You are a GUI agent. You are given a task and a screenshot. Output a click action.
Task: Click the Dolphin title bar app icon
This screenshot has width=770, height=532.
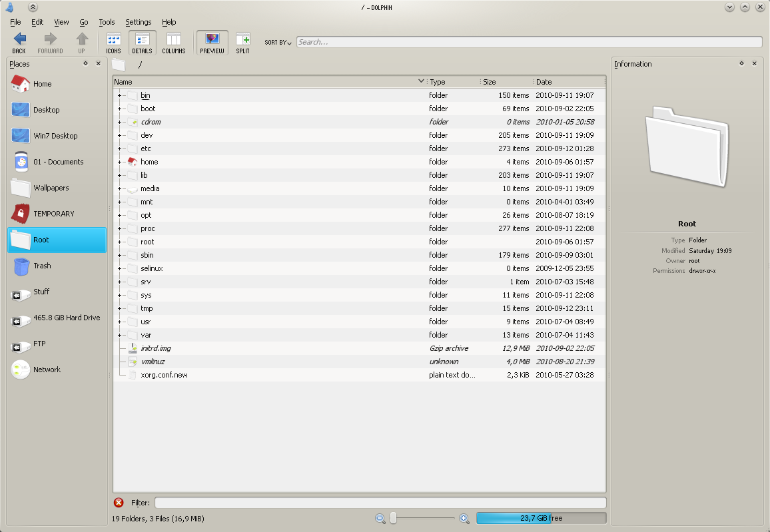click(x=9, y=7)
